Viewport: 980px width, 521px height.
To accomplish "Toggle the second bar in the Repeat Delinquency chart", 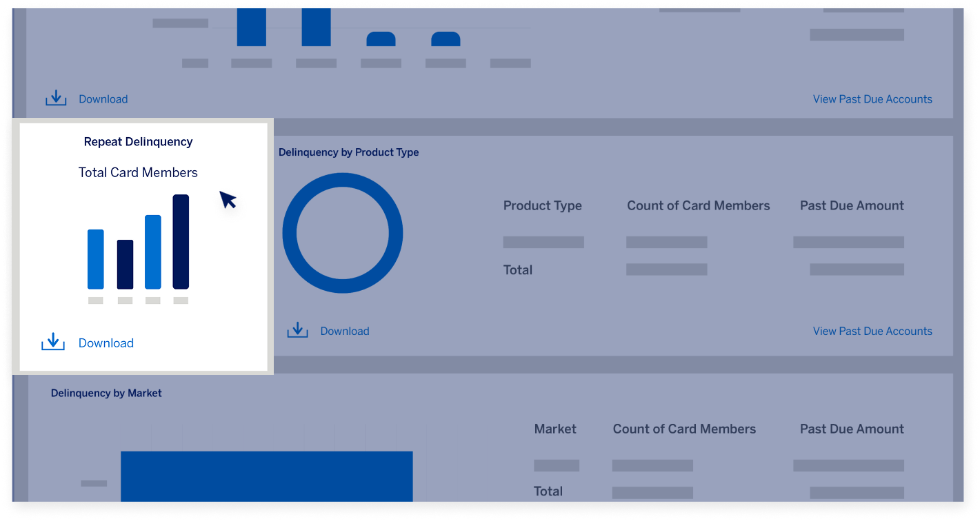I will point(126,265).
